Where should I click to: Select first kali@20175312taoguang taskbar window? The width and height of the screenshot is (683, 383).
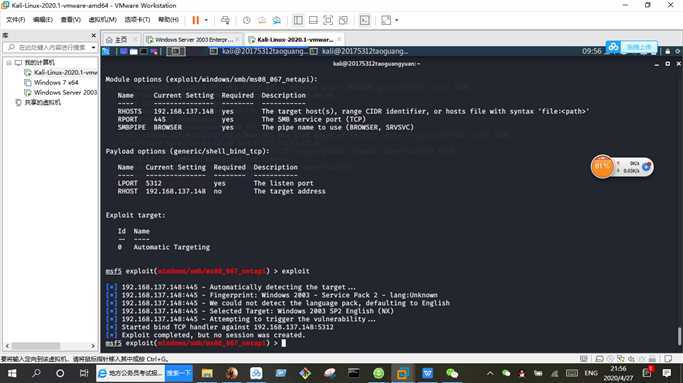point(259,51)
